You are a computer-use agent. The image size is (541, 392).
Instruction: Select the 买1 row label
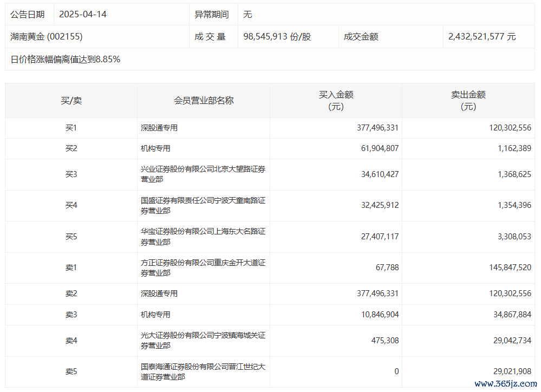click(x=71, y=128)
